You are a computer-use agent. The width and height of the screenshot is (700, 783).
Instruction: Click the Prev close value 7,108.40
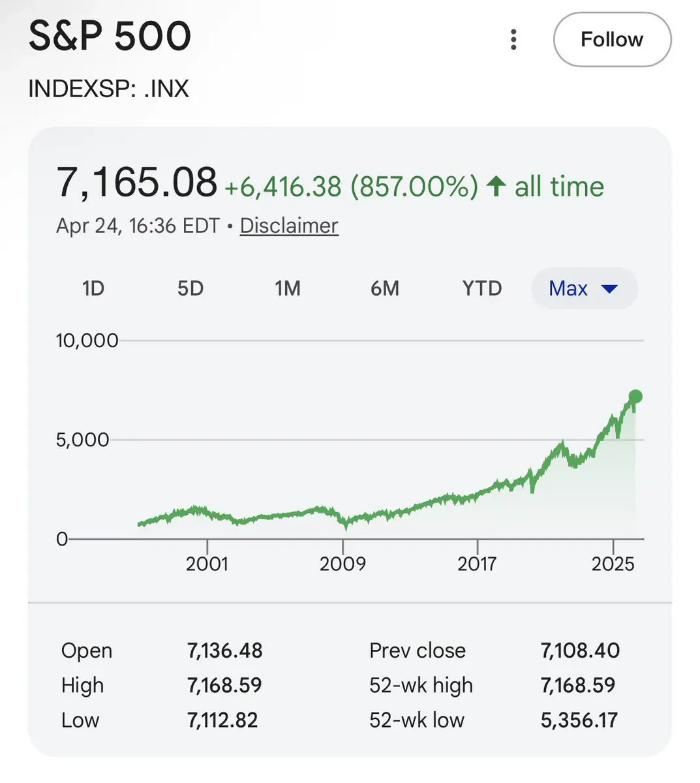point(580,651)
